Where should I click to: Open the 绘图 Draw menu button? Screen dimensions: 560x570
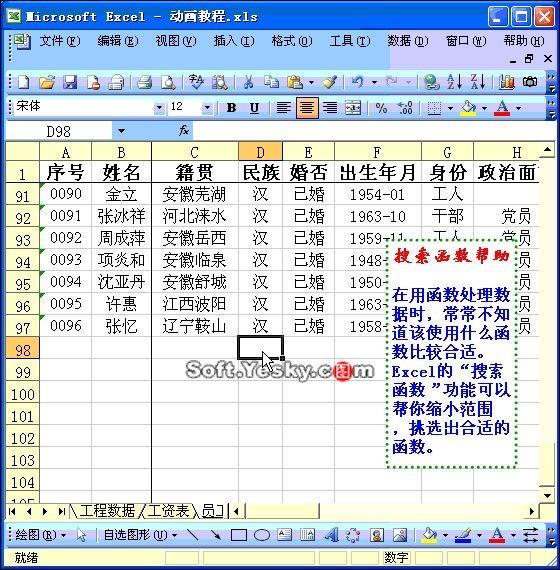pos(40,535)
